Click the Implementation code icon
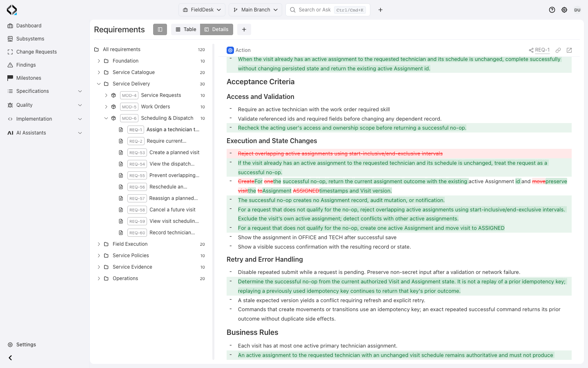Viewport: 588px width, 368px height. click(10, 119)
